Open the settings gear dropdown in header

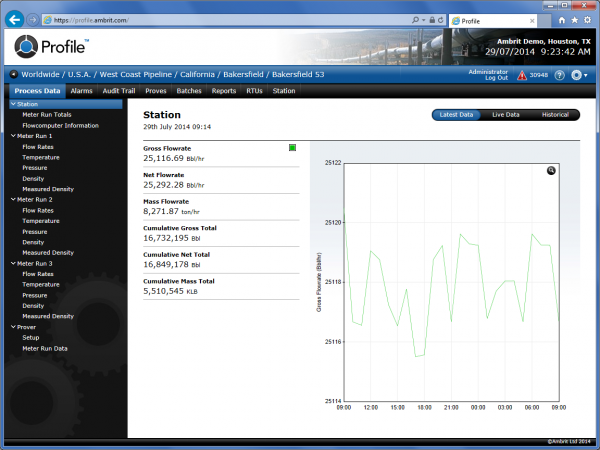pyautogui.click(x=579, y=75)
